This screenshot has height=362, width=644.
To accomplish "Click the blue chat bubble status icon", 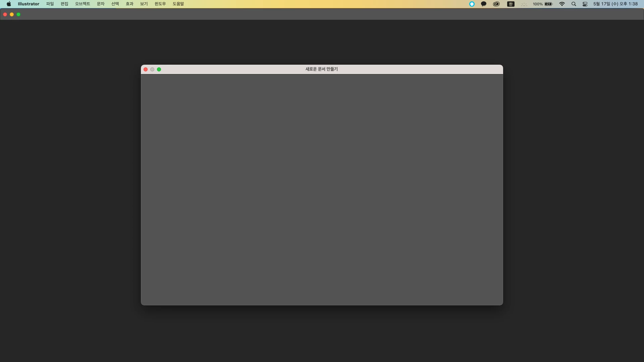I will 472,4.
